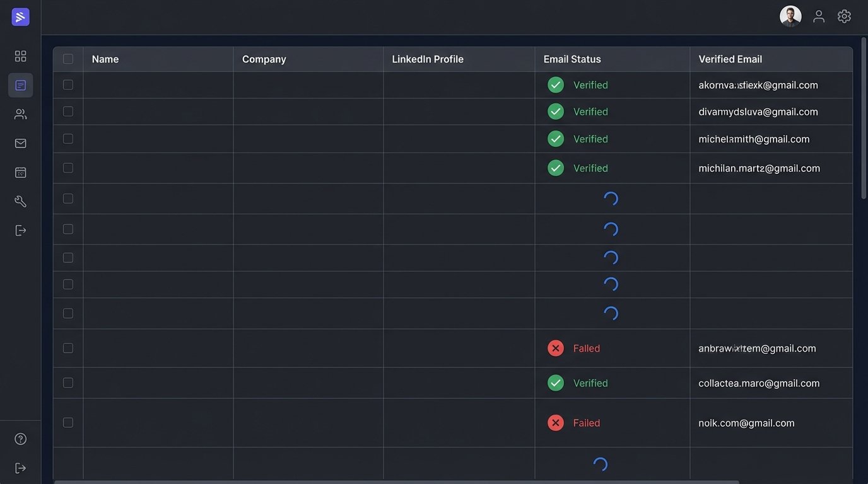Select the checkbox for nolk.com@gmail.com row
868x484 pixels.
pyautogui.click(x=68, y=422)
